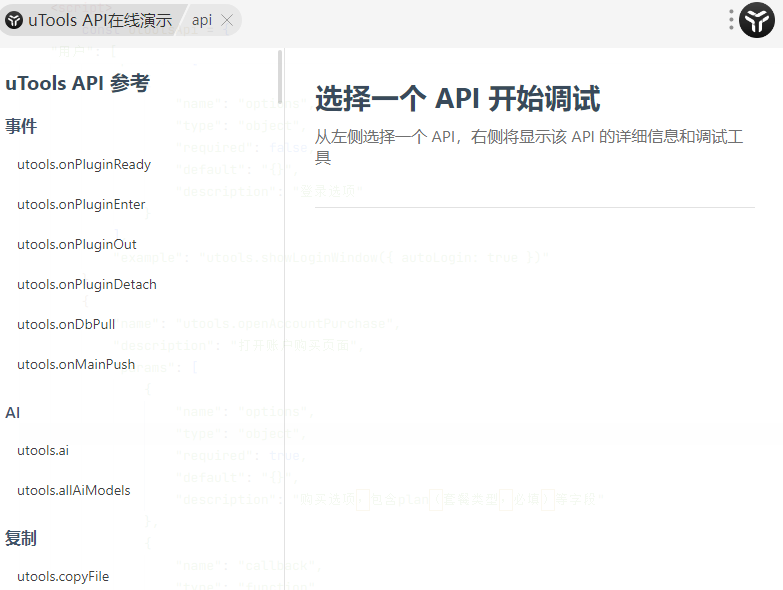
Task: Choose utools.copyFile under 复制
Action: (x=63, y=576)
